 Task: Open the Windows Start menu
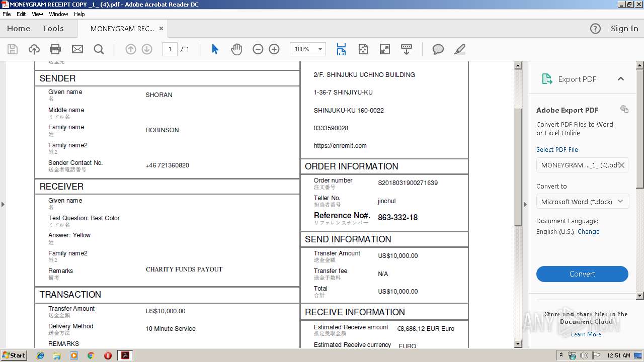click(14, 355)
